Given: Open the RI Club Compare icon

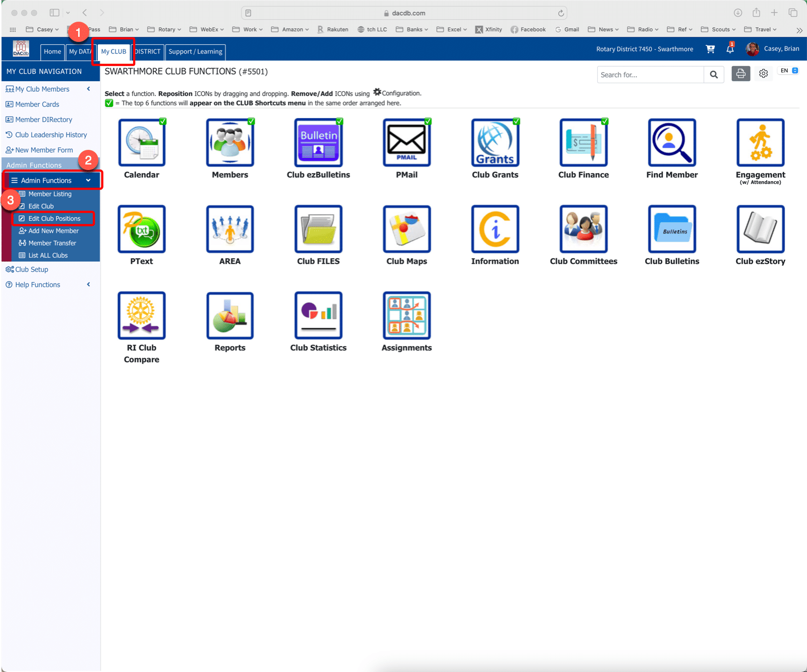Looking at the screenshot, I should [x=142, y=315].
